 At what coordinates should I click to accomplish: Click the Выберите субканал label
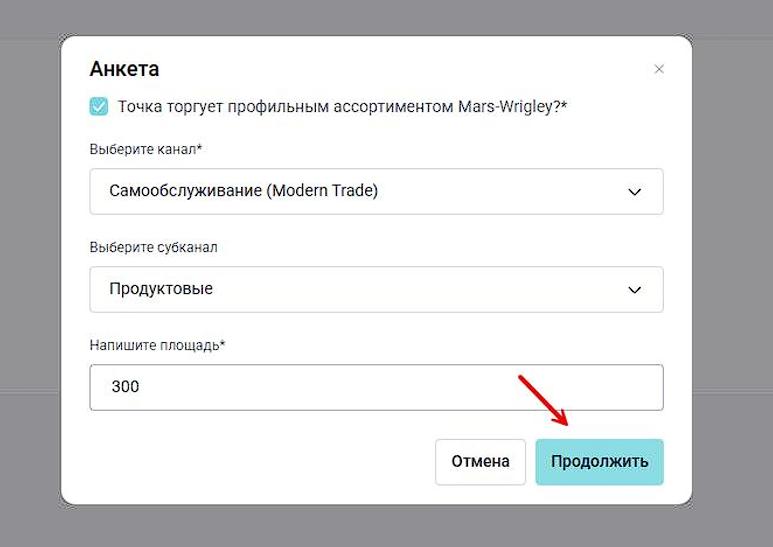pyautogui.click(x=153, y=247)
